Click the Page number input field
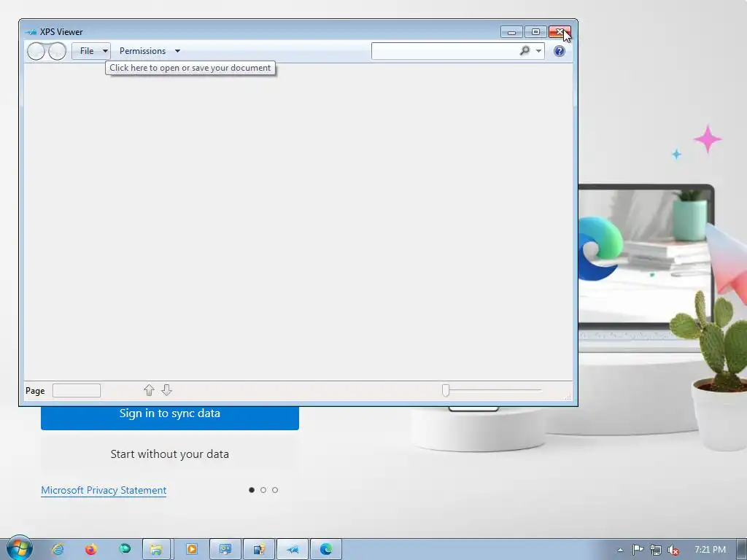 click(76, 391)
